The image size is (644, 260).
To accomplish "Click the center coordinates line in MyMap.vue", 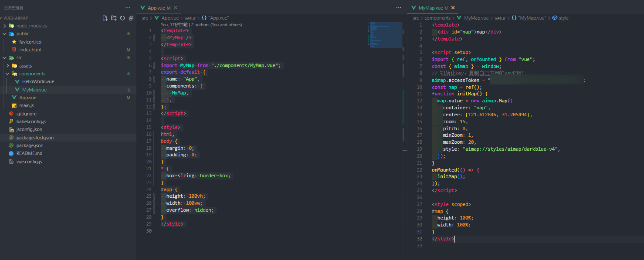I will (488, 115).
